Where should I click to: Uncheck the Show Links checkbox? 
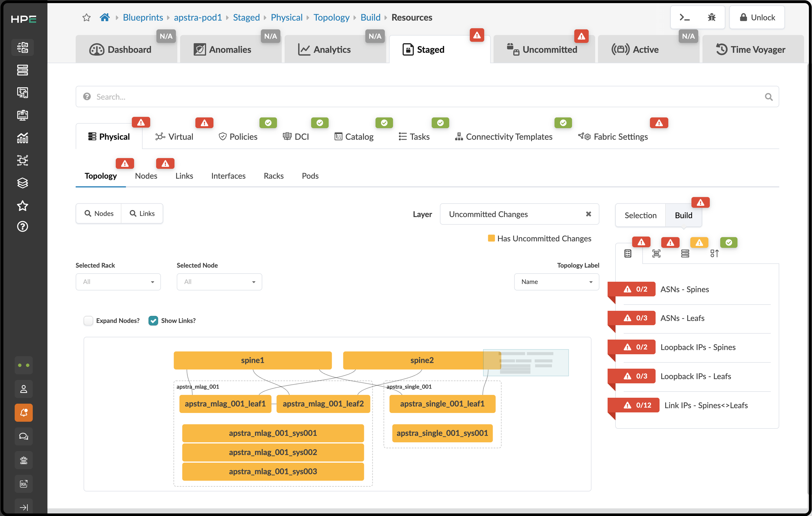pyautogui.click(x=153, y=320)
